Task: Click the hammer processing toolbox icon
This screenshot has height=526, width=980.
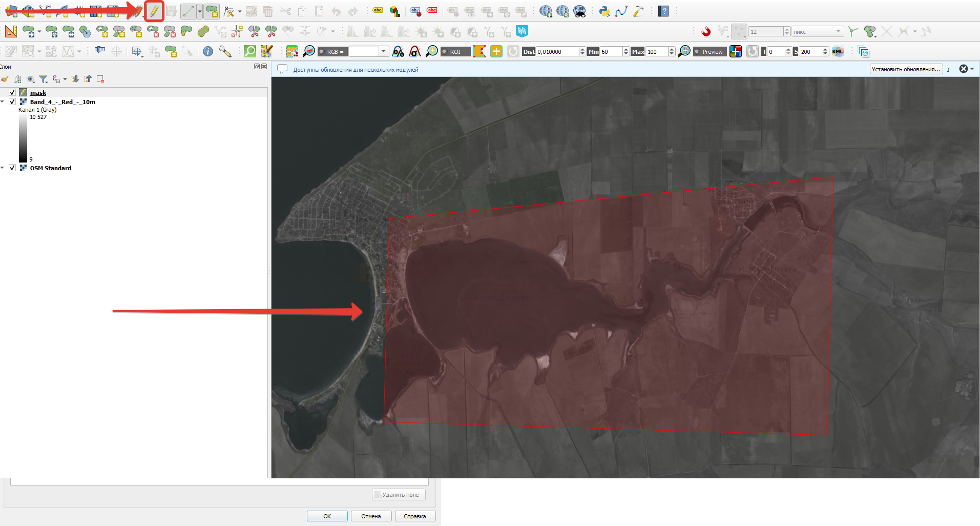Action: 638,11
